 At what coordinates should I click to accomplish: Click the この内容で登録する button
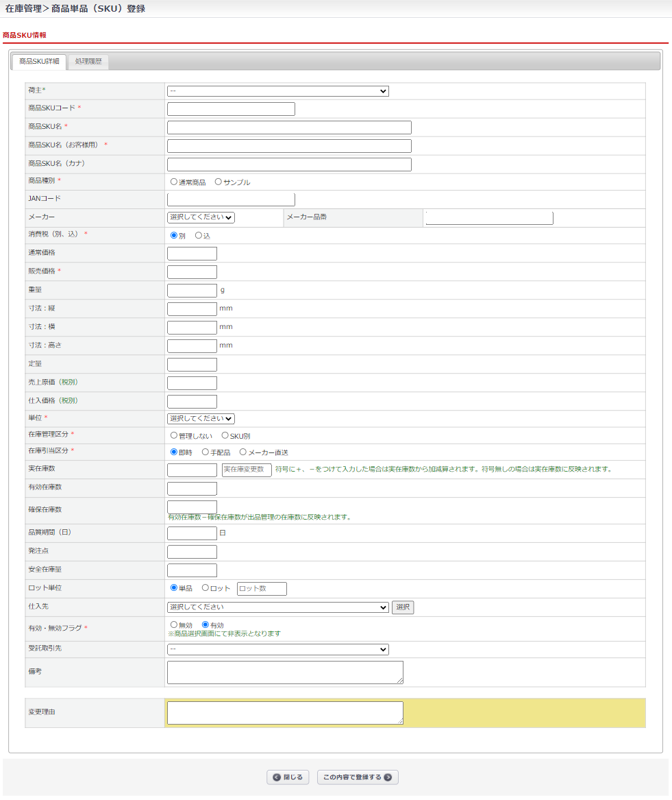(358, 777)
